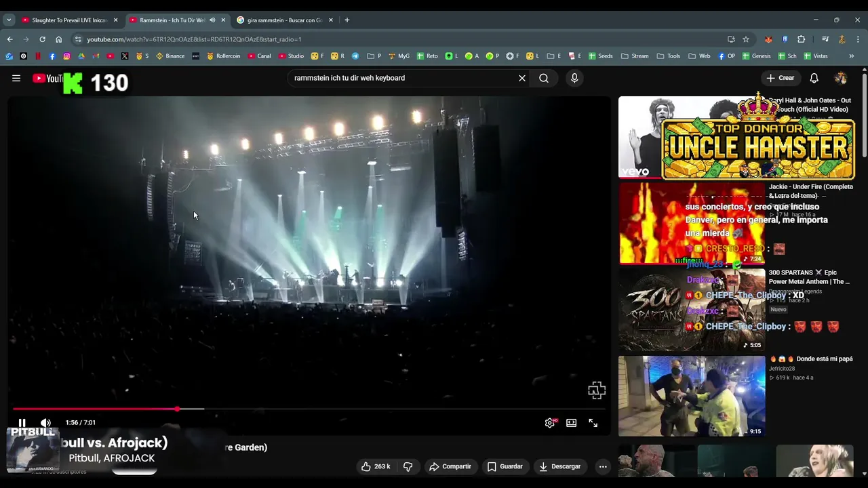Mute the video using the speaker icon
This screenshot has width=868, height=488.
point(45,423)
